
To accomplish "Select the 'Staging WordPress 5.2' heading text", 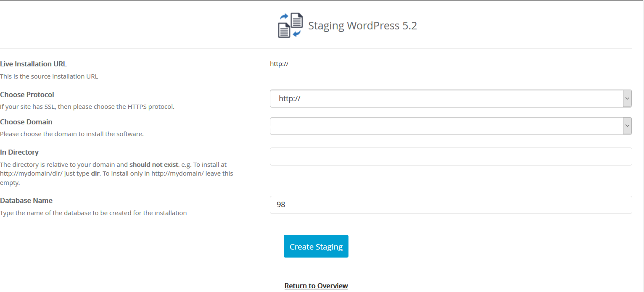I will click(x=362, y=26).
